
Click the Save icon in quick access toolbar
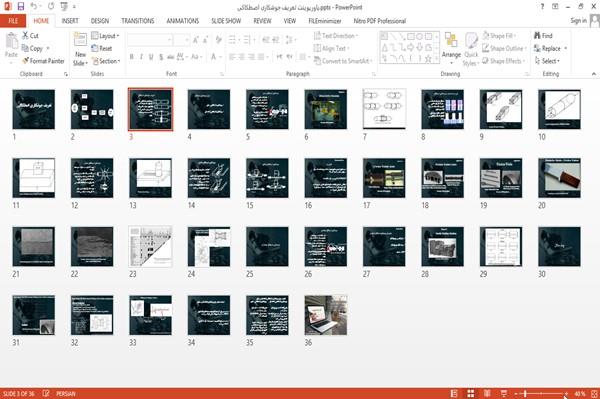21,7
